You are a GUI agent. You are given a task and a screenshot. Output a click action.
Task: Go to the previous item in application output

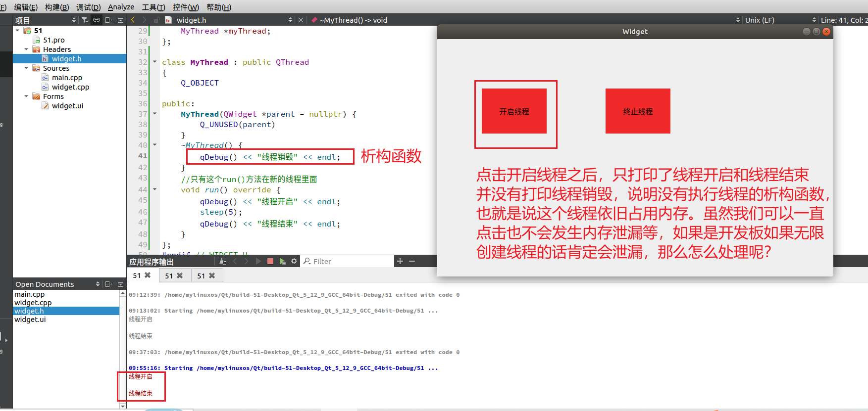[x=235, y=261]
